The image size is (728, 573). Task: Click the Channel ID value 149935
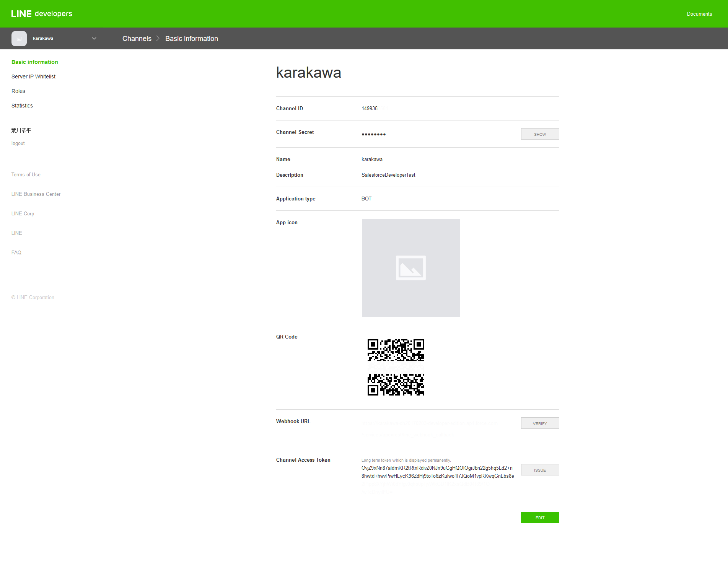point(370,109)
